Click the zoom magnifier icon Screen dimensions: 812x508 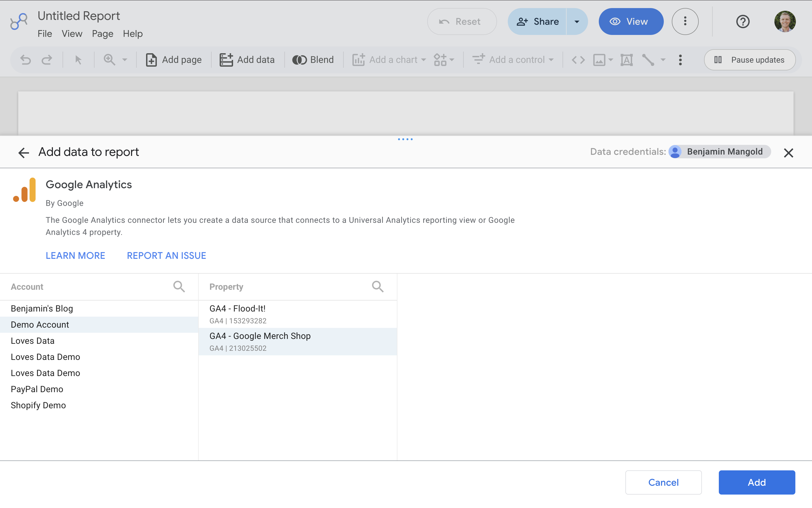(x=109, y=60)
